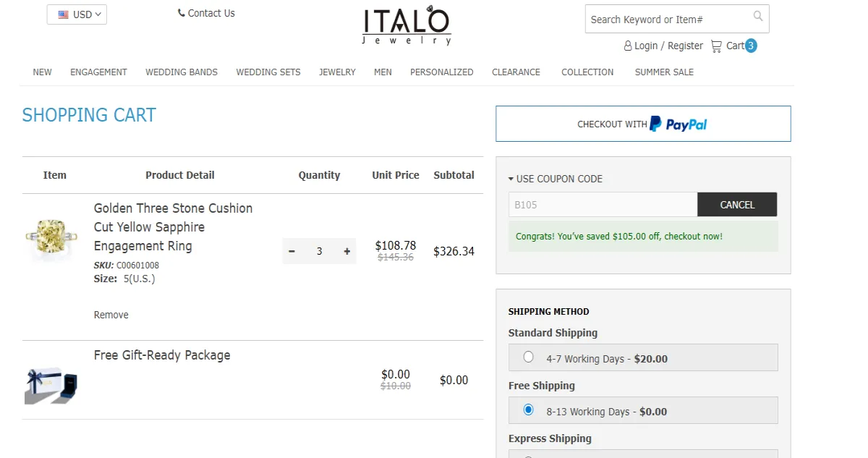Open the COLLECTION menu
The width and height of the screenshot is (868, 458).
tap(587, 72)
